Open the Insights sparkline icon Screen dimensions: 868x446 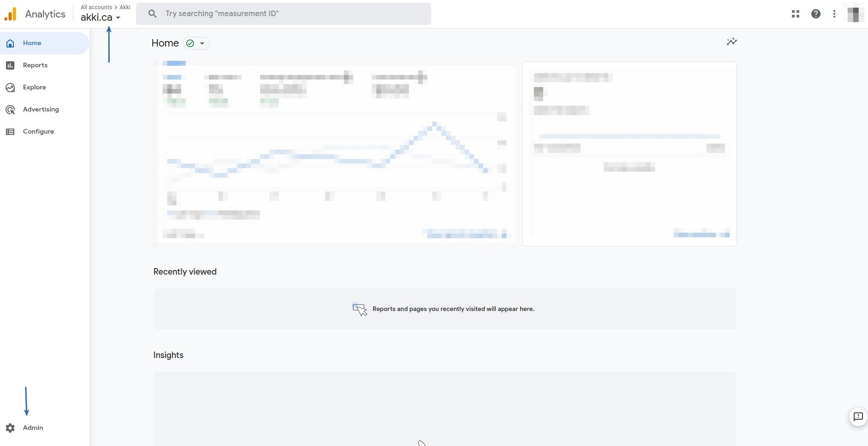pyautogui.click(x=731, y=42)
